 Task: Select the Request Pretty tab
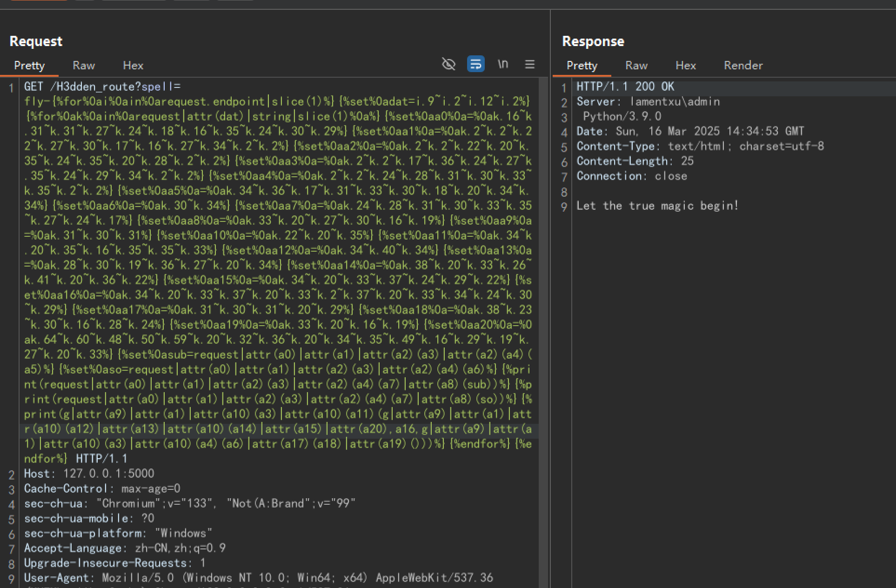click(x=29, y=66)
